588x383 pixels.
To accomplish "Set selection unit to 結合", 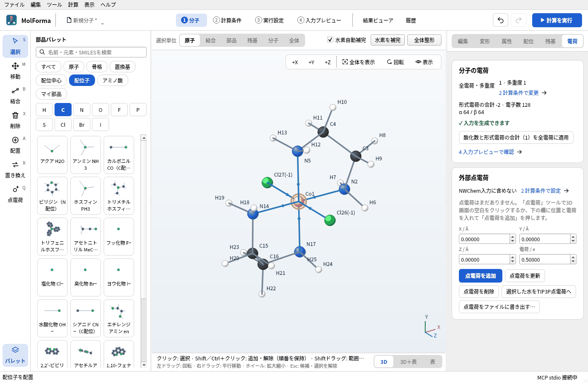I will 210,40.
